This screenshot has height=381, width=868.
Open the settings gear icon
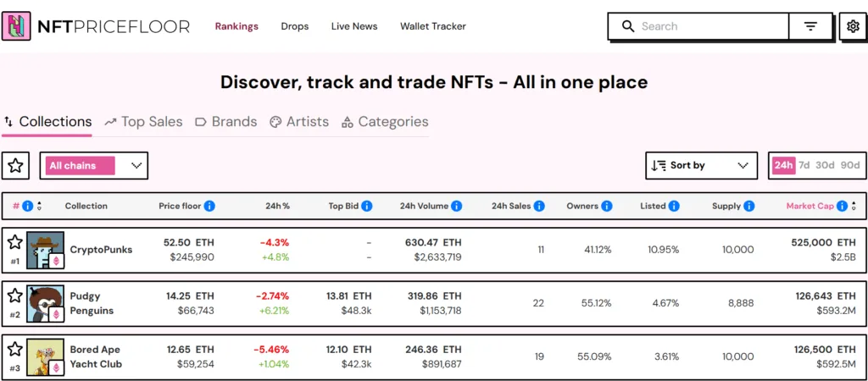click(853, 26)
